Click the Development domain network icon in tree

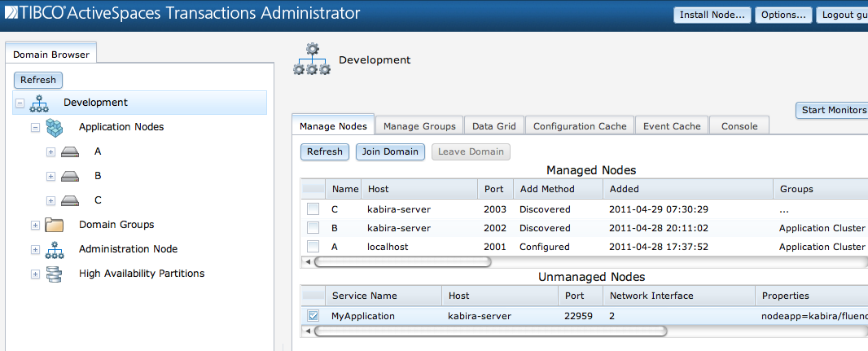39,103
